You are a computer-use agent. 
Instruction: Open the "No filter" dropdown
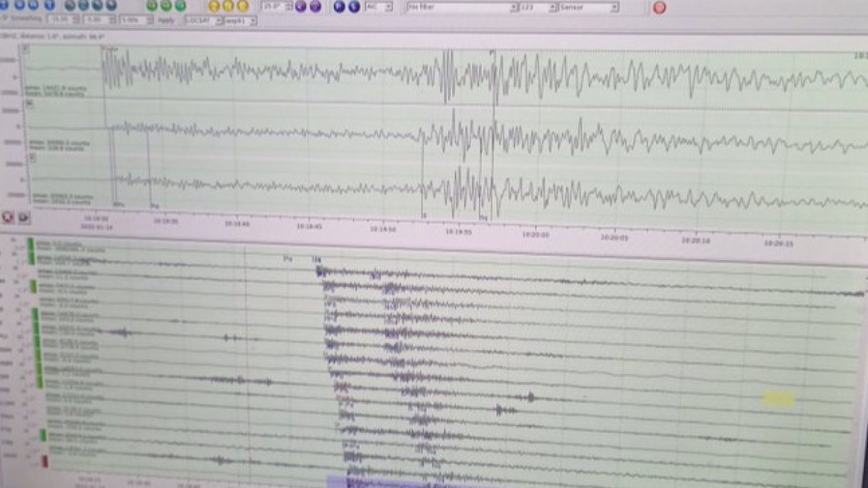pyautogui.click(x=462, y=8)
